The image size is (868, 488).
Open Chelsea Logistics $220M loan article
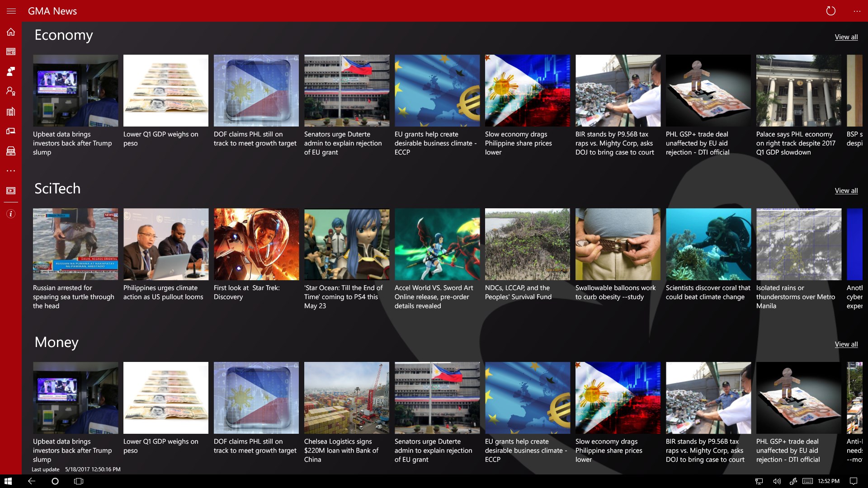point(346,398)
